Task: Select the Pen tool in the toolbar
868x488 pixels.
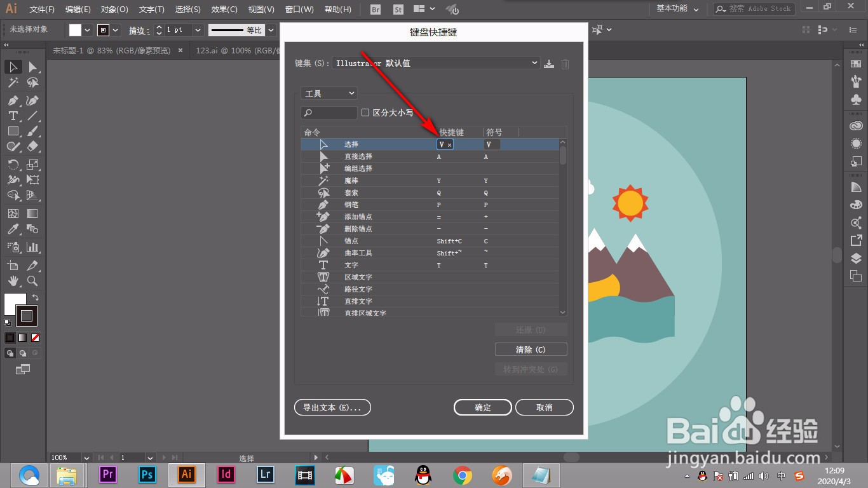Action: click(x=13, y=100)
